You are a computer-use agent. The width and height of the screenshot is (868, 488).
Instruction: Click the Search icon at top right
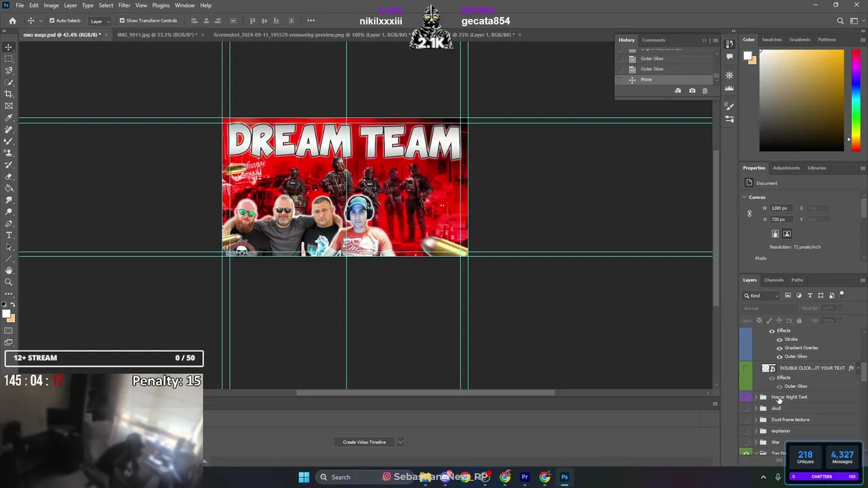coord(840,21)
